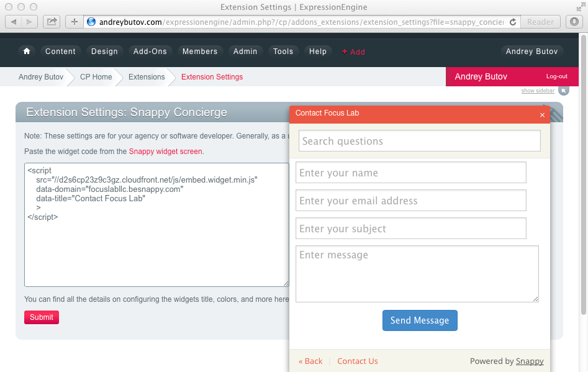This screenshot has height=372, width=588.
Task: Open the Content menu
Action: [x=60, y=52]
